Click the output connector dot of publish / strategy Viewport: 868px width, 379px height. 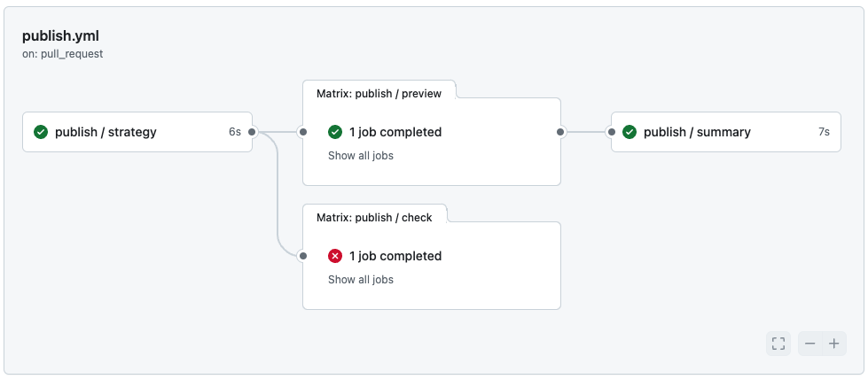point(253,132)
